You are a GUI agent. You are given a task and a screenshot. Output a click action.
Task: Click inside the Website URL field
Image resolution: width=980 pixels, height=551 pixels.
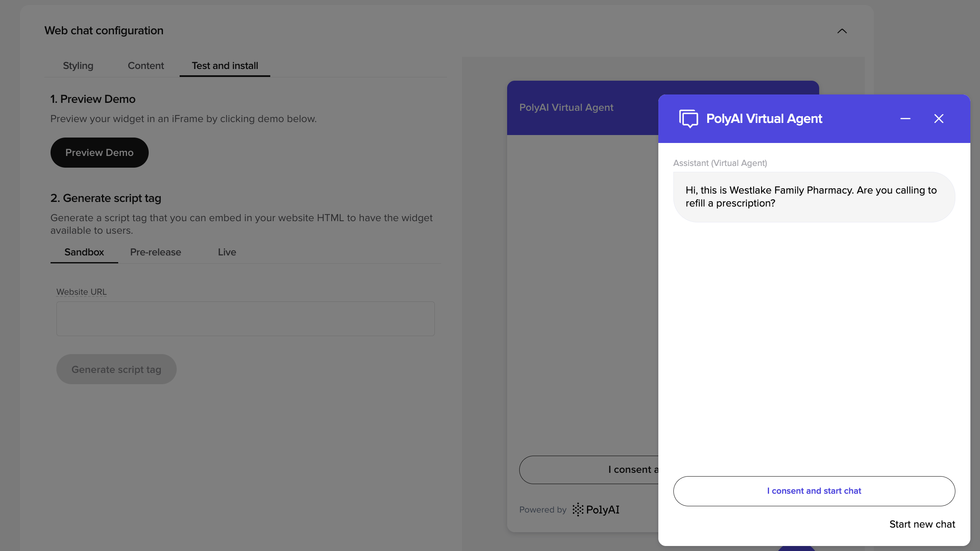245,319
